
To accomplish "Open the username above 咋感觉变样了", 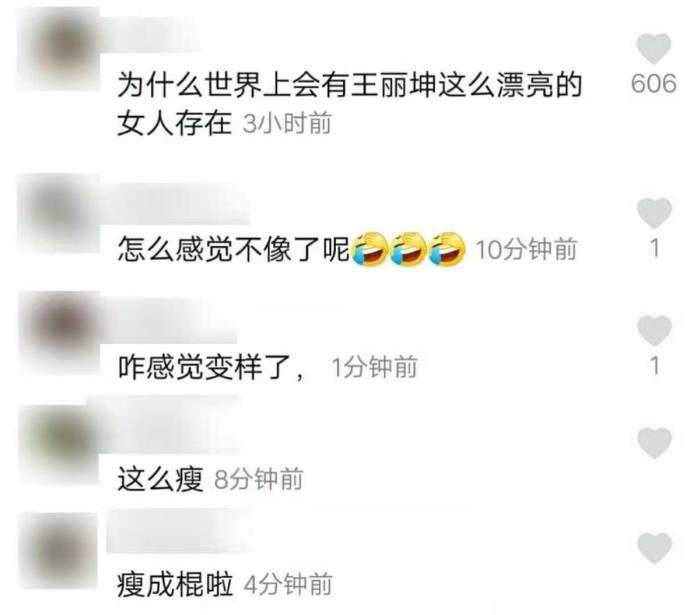I will point(169,321).
